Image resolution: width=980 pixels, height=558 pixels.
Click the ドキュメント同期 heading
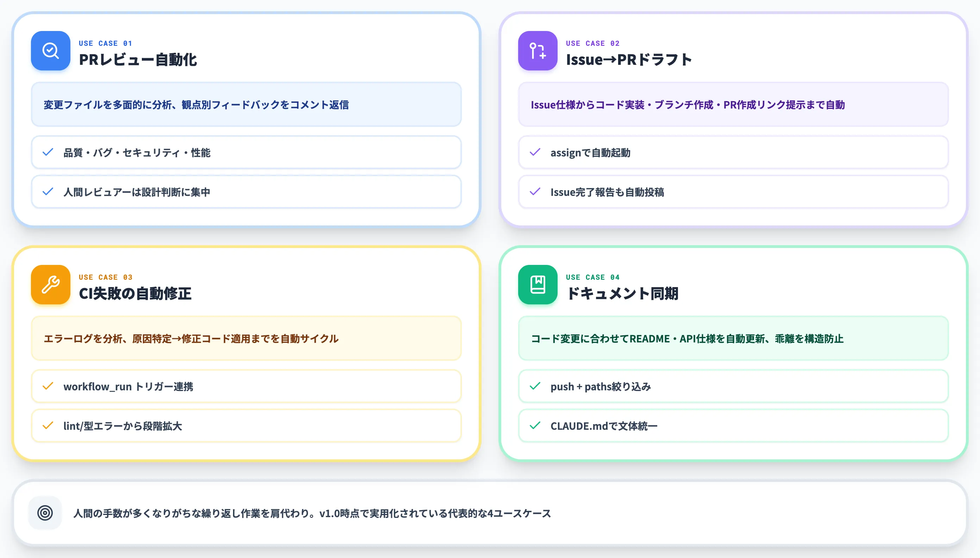coord(622,293)
